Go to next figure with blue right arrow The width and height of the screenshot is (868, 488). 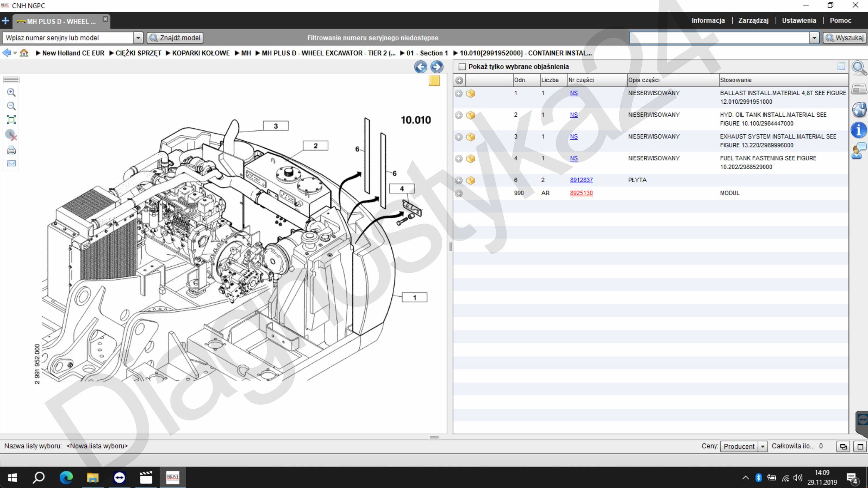[x=437, y=67]
